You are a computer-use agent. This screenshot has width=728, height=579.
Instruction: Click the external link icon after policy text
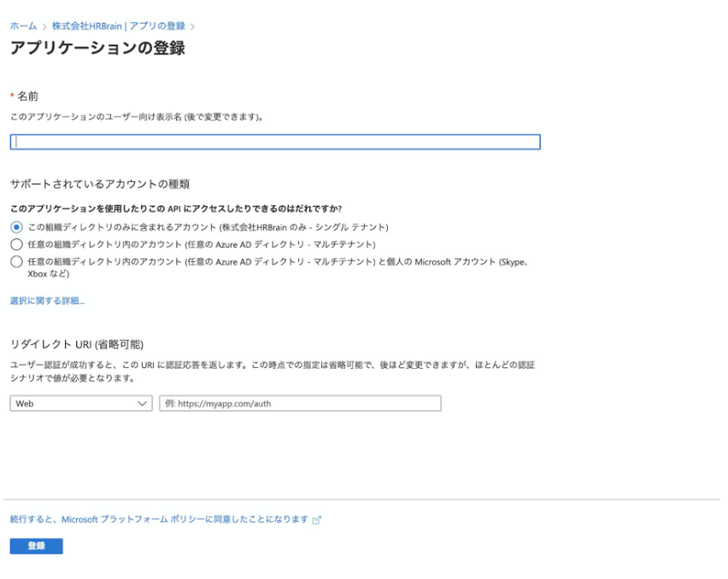pos(317,520)
